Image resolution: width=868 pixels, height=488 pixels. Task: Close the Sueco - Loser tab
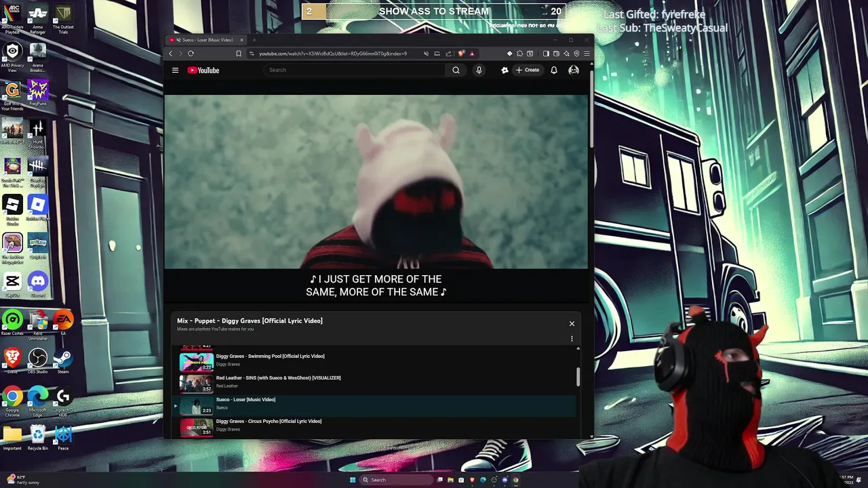241,40
